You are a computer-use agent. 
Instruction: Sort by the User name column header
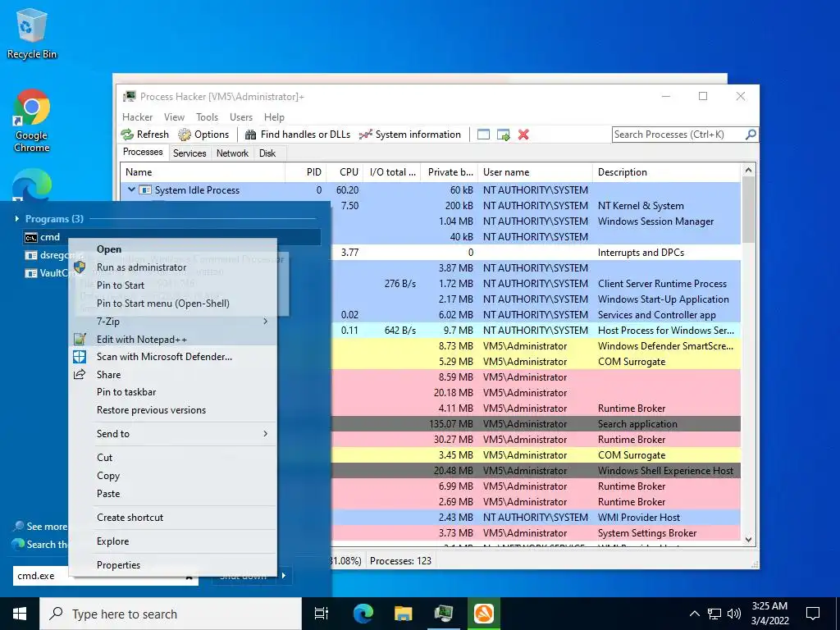coord(535,172)
